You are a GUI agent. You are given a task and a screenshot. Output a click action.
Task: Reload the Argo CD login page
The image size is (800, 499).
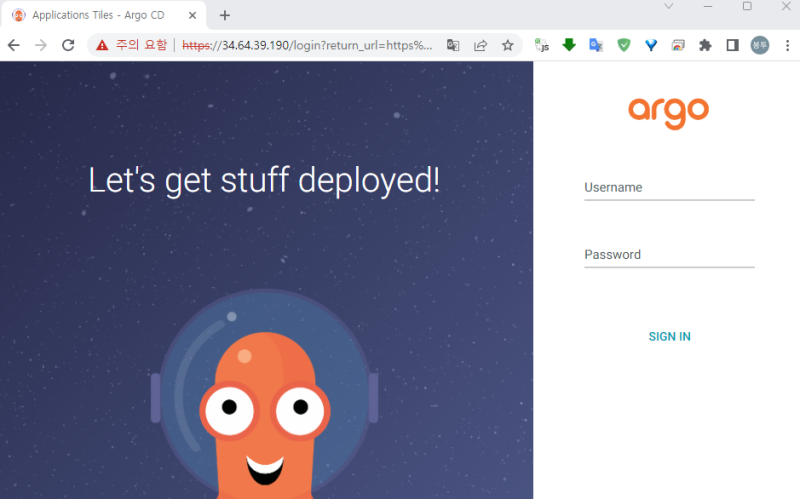click(x=68, y=45)
